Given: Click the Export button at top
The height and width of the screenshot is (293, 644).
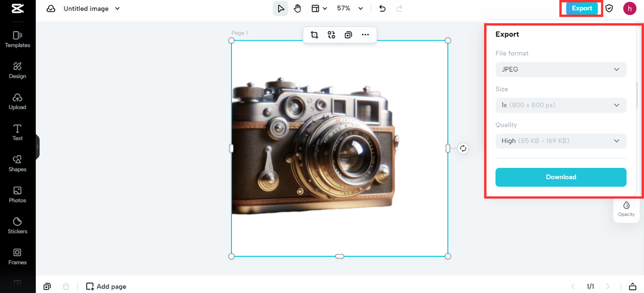Looking at the screenshot, I should 582,9.
